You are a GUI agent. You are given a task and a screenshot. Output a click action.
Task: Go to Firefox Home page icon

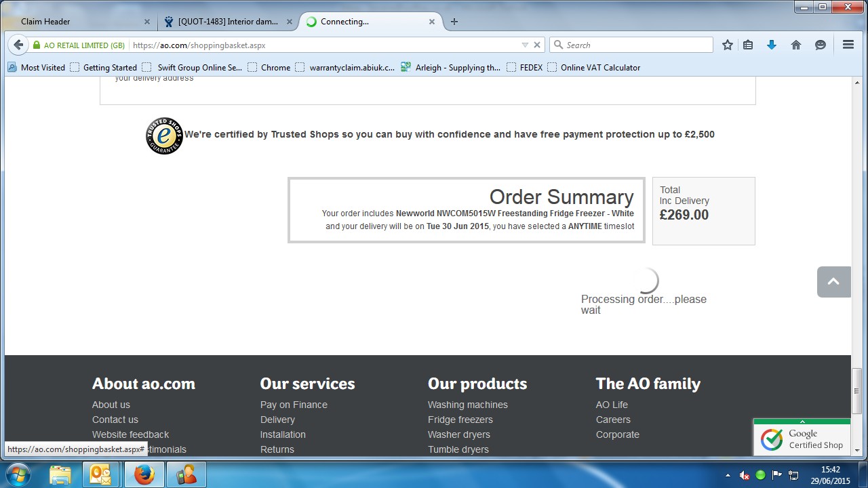point(796,45)
